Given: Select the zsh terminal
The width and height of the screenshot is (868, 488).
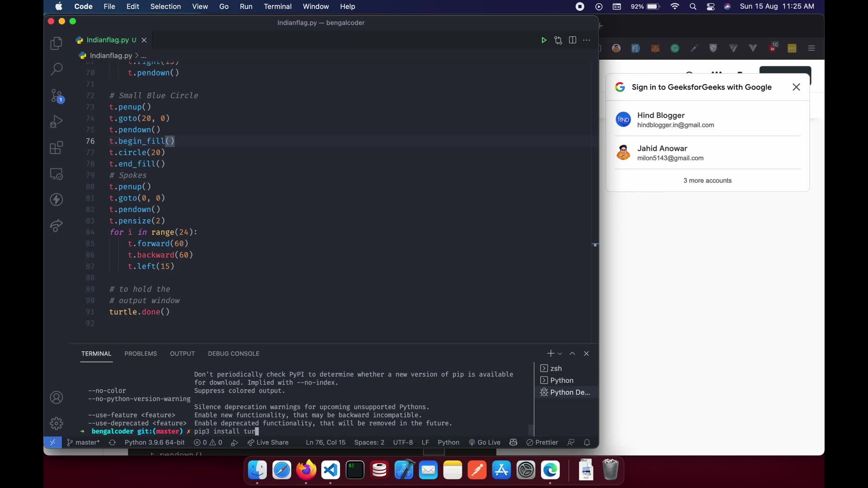Looking at the screenshot, I should pos(566,368).
